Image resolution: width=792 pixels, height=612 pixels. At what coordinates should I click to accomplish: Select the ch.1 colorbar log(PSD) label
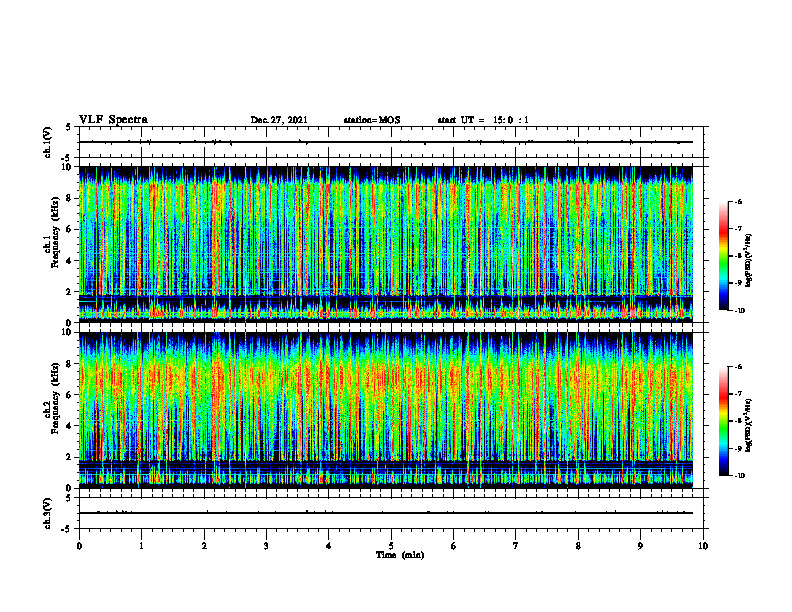tap(749, 261)
